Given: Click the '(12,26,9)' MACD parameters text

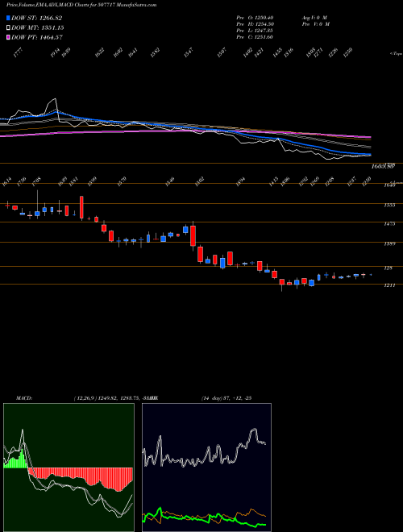Looking at the screenshot, I should pos(85,398).
